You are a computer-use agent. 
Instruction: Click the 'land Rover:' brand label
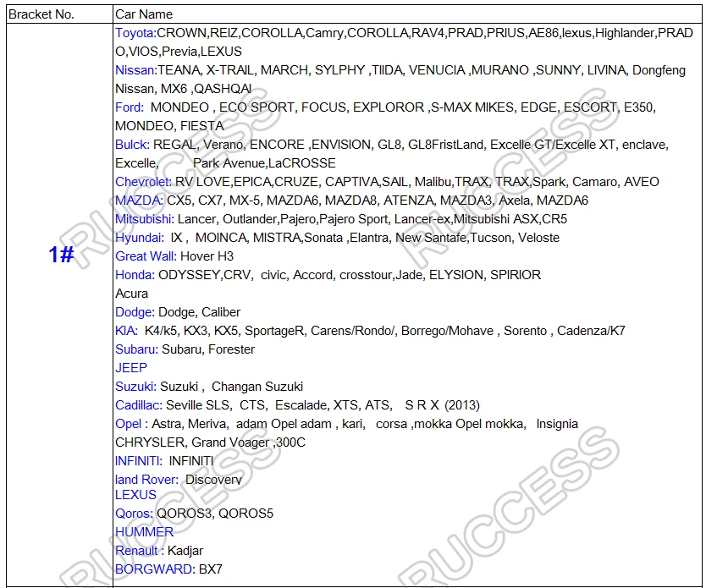coord(146,480)
